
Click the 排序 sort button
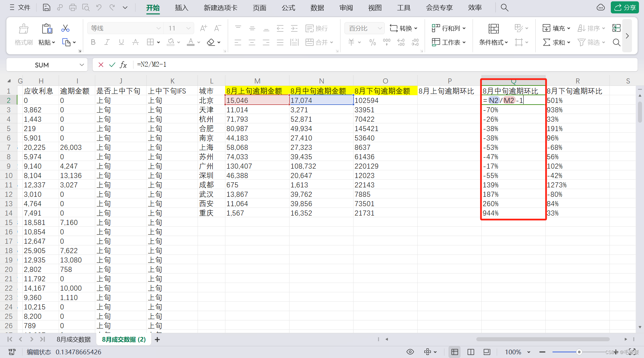(x=591, y=28)
